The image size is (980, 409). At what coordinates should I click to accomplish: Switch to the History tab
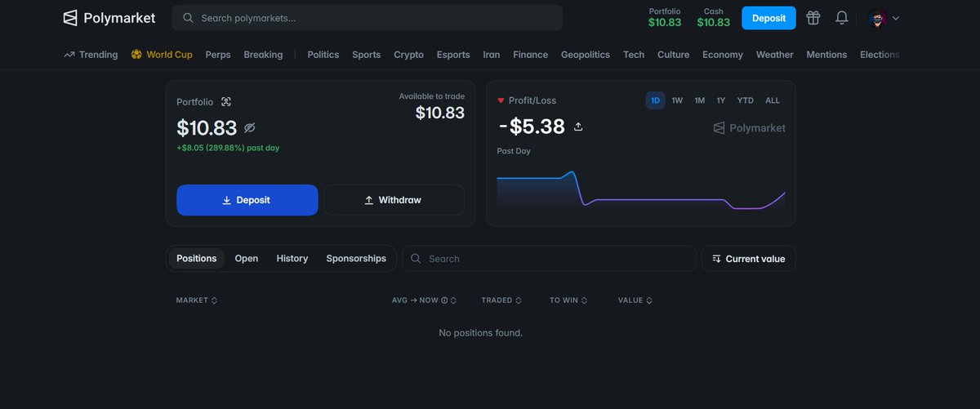[292, 259]
